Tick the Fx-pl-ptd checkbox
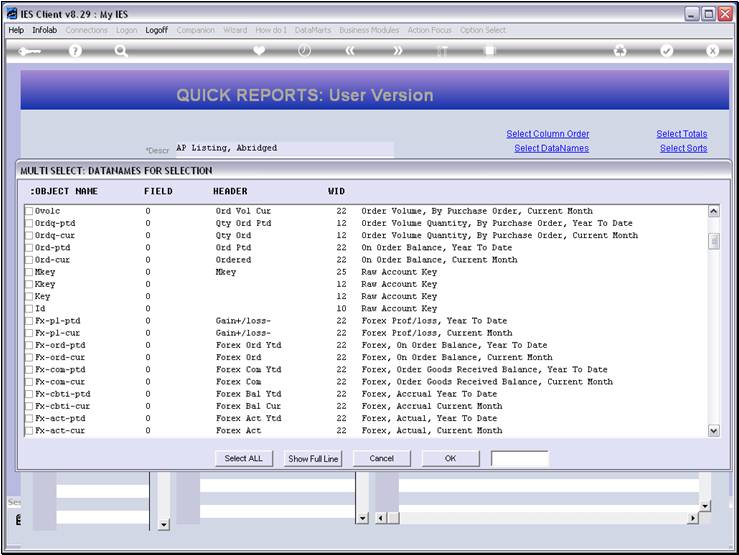The width and height of the screenshot is (739, 555). pos(29,321)
